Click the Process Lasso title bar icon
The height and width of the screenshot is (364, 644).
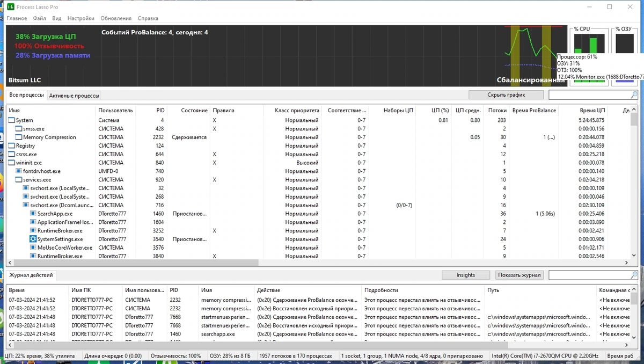coord(10,7)
